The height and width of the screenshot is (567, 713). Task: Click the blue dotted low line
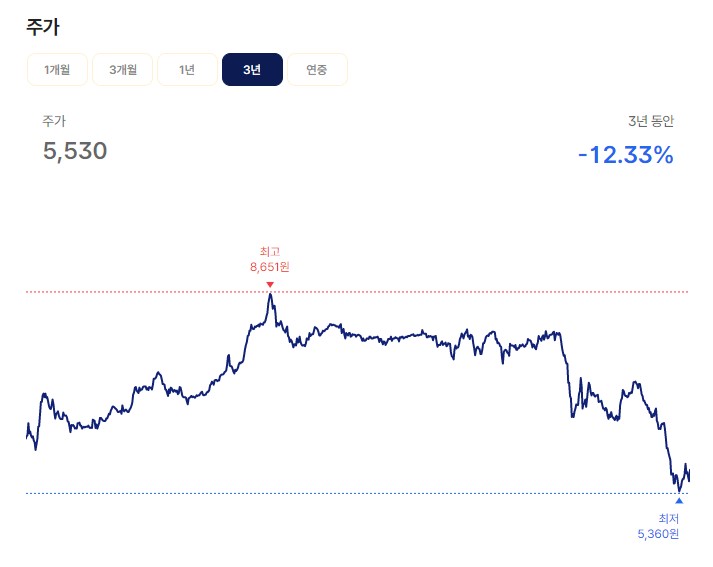[357, 493]
